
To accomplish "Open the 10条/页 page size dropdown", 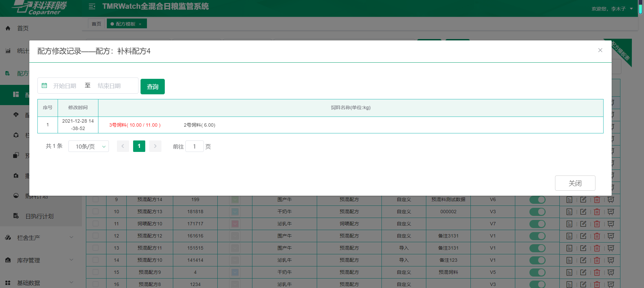I will [88, 147].
